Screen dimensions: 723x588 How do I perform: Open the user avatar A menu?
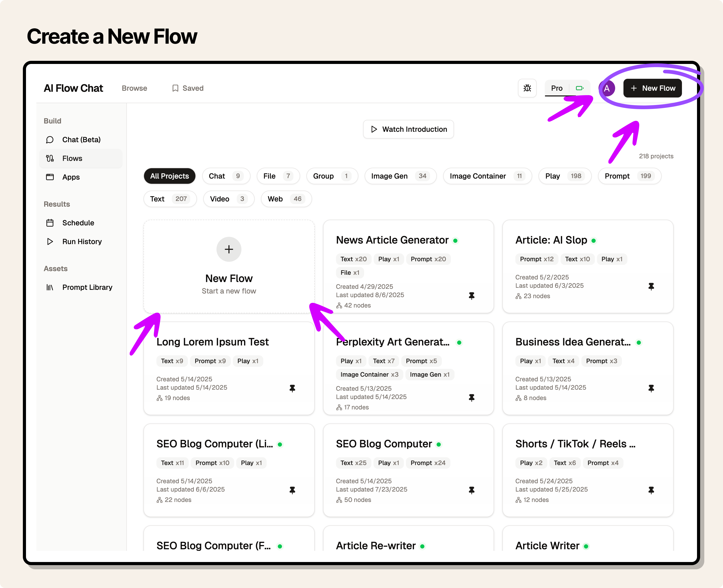point(607,88)
